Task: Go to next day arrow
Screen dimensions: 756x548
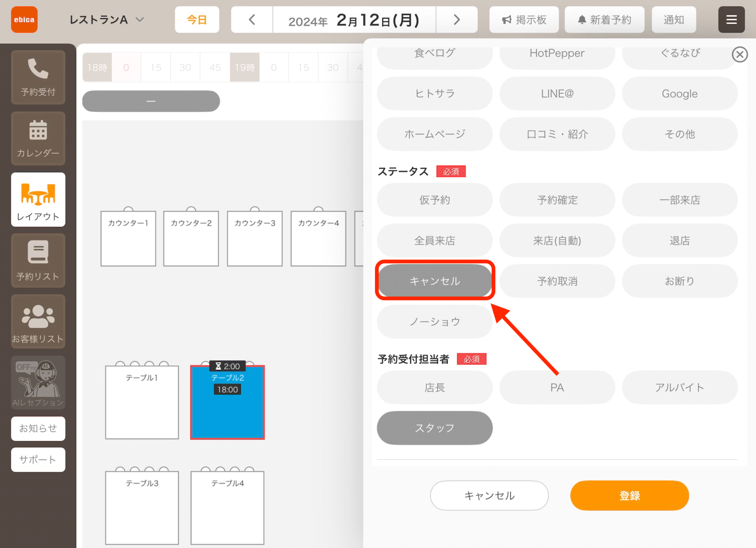Action: (457, 20)
